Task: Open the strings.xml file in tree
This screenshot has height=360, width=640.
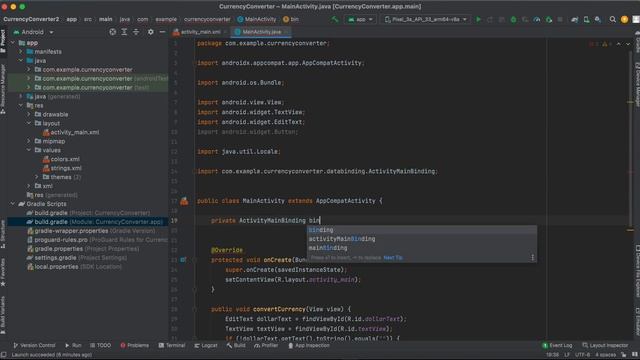Action: [62, 168]
